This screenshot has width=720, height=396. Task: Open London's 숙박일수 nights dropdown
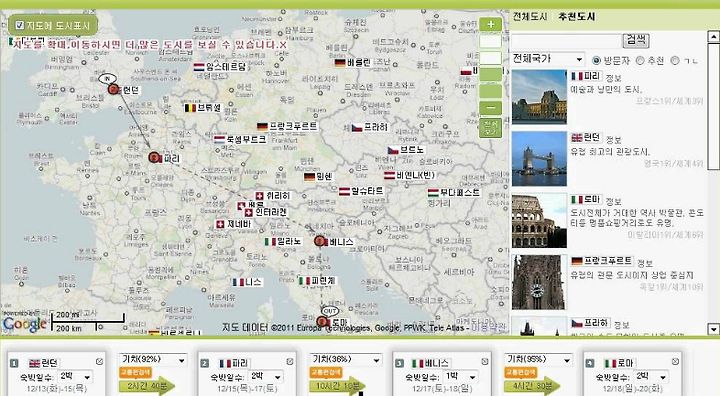point(75,377)
